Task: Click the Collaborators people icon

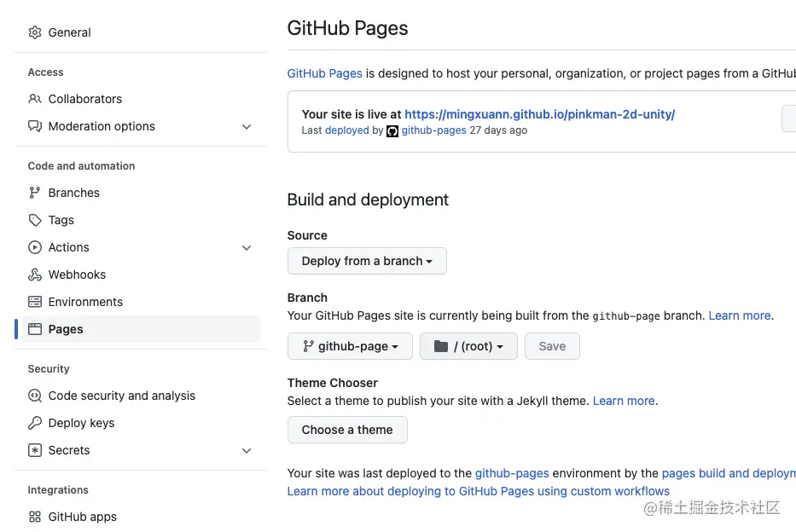Action: click(x=35, y=99)
